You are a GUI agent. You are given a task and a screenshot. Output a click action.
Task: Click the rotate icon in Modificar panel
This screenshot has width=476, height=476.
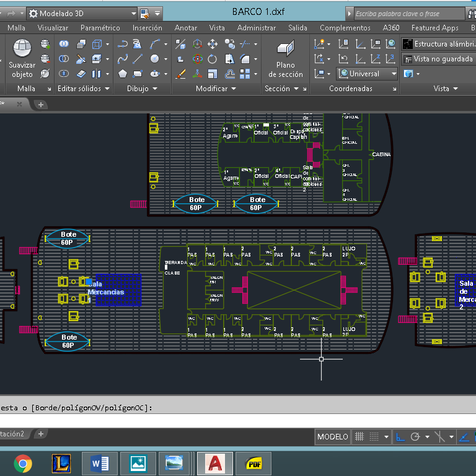(213, 59)
